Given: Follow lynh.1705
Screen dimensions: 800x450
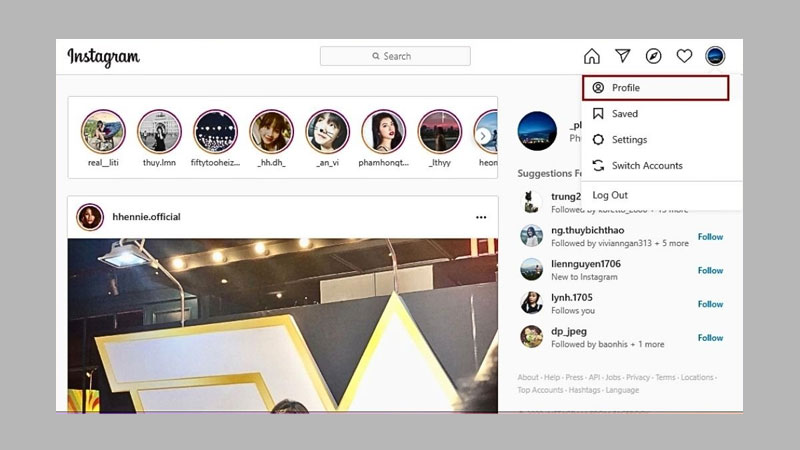Looking at the screenshot, I should point(710,304).
